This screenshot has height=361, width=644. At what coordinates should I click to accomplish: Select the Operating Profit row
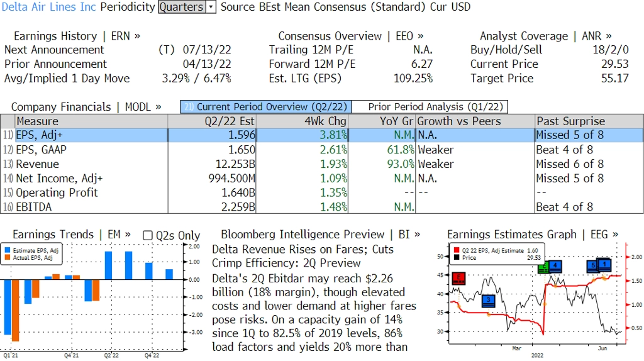(x=322, y=192)
